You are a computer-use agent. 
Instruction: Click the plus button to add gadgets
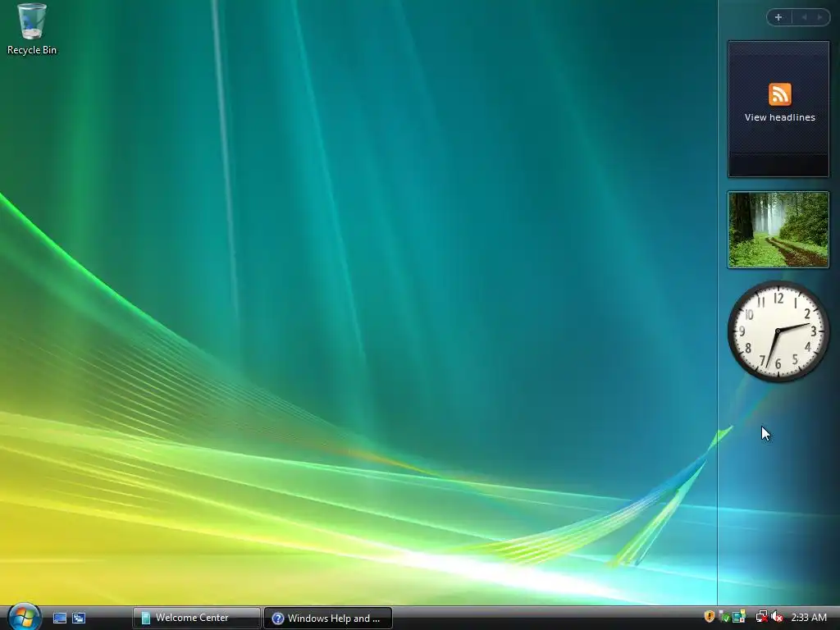778,17
